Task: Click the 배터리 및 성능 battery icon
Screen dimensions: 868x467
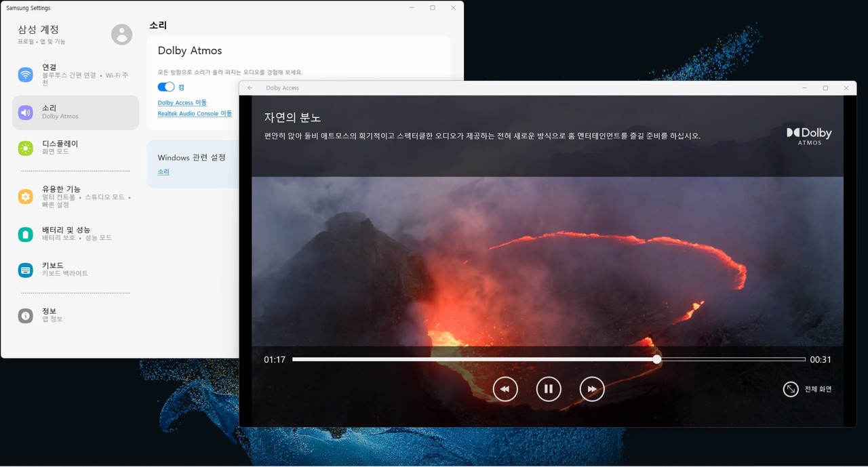Action: coord(26,235)
